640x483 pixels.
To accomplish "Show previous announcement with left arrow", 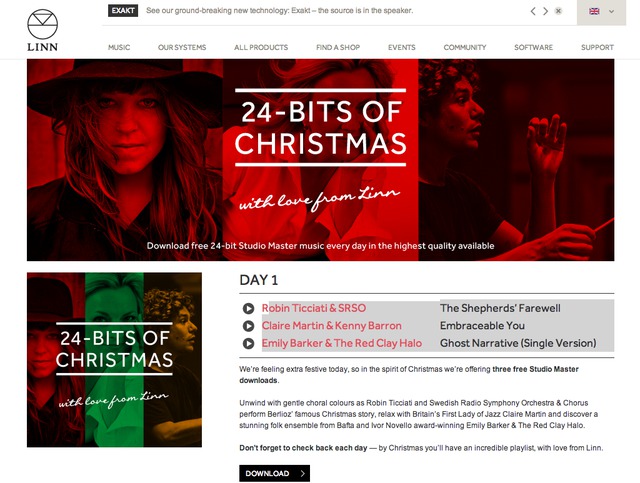I will (533, 11).
